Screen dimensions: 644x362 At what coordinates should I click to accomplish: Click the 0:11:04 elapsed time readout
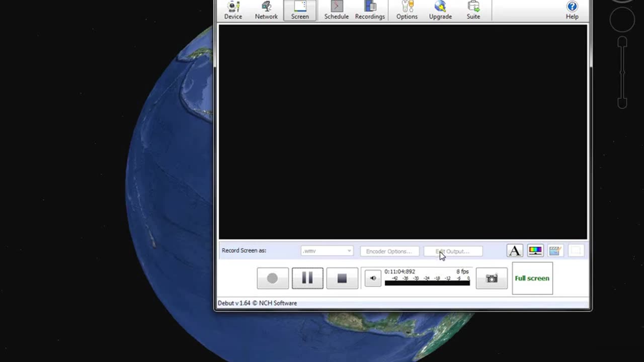[399, 271]
